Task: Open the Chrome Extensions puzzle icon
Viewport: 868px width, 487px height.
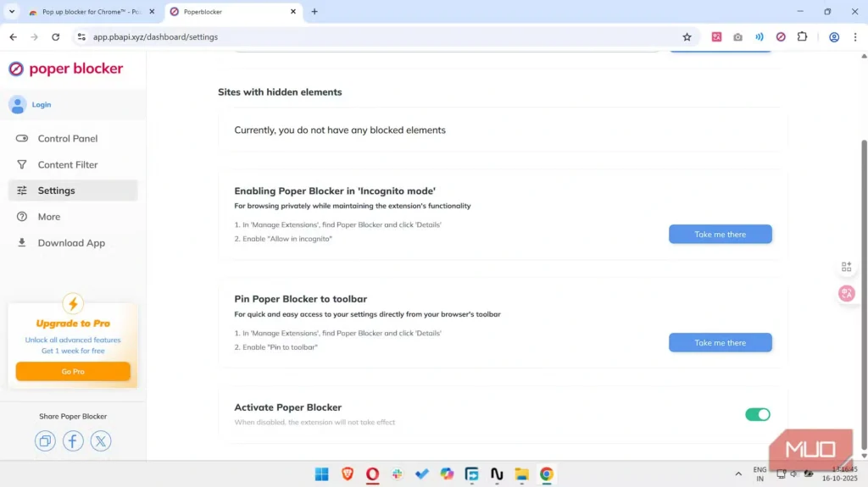Action: coord(802,37)
